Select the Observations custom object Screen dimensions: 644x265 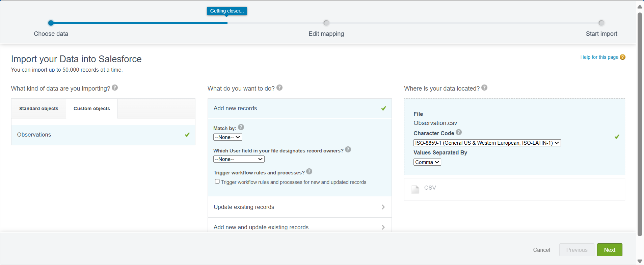(x=103, y=135)
